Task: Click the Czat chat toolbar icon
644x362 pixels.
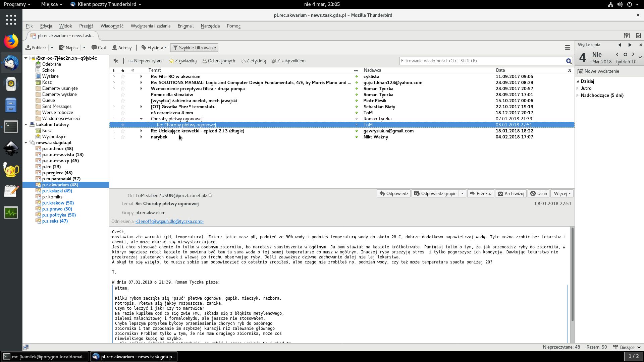Action: [x=99, y=48]
